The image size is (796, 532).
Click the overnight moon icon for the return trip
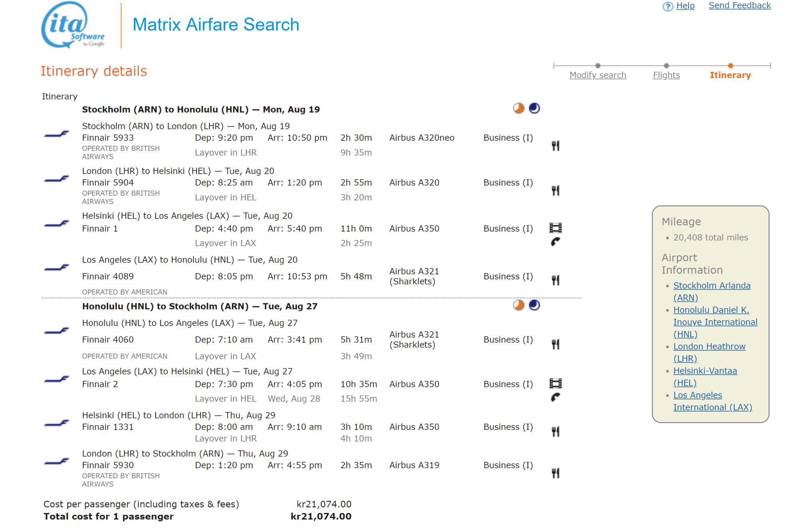pyautogui.click(x=534, y=305)
